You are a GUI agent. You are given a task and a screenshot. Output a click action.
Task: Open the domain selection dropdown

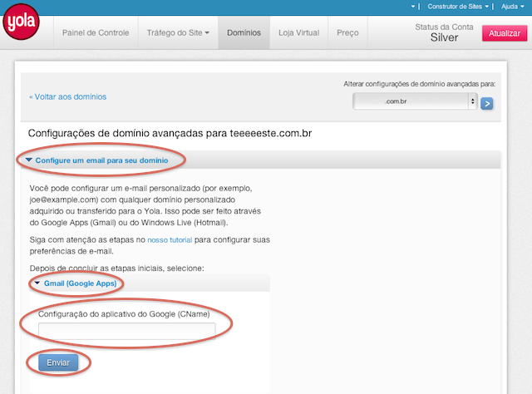point(415,101)
